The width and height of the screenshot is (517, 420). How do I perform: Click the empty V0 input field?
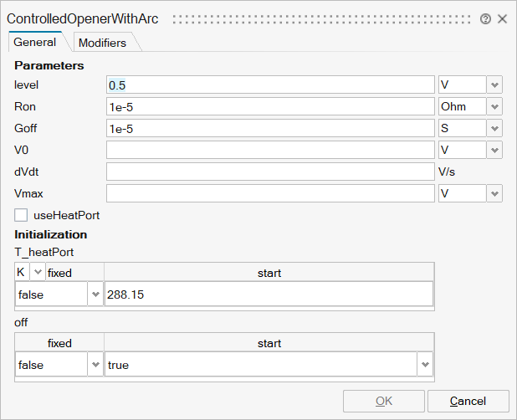(269, 150)
